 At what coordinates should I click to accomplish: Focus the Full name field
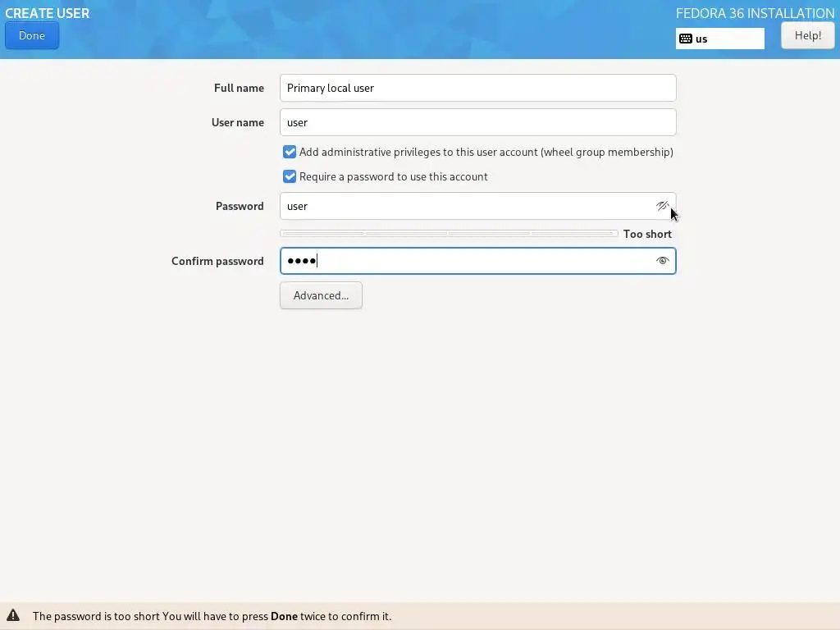point(478,88)
